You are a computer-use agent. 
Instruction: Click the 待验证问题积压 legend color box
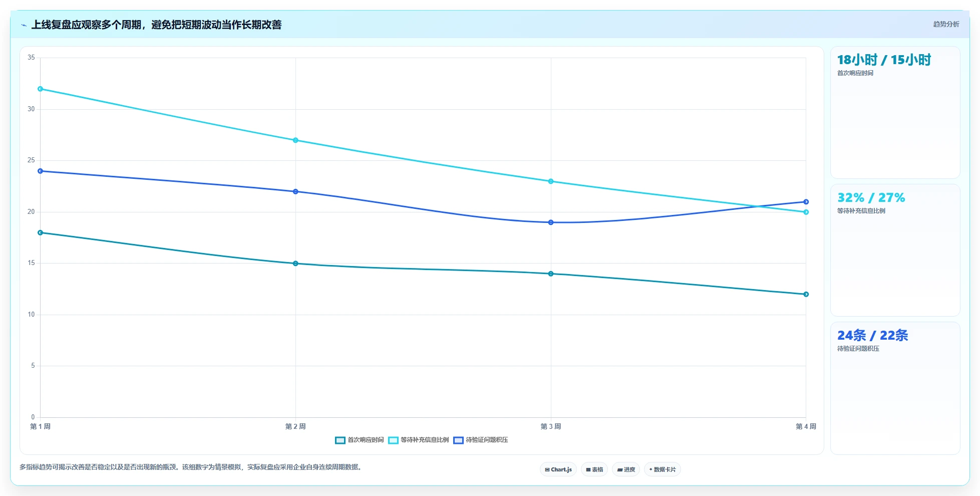tap(458, 440)
